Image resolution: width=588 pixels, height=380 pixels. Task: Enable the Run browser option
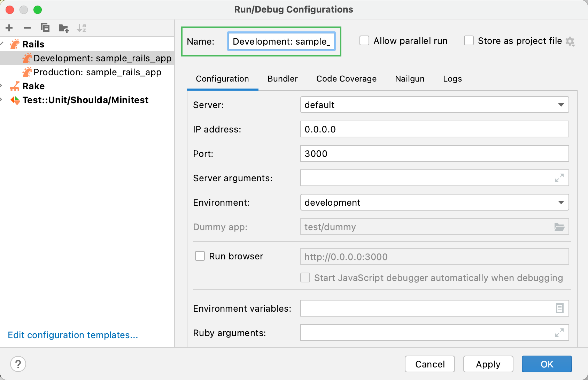click(x=200, y=256)
